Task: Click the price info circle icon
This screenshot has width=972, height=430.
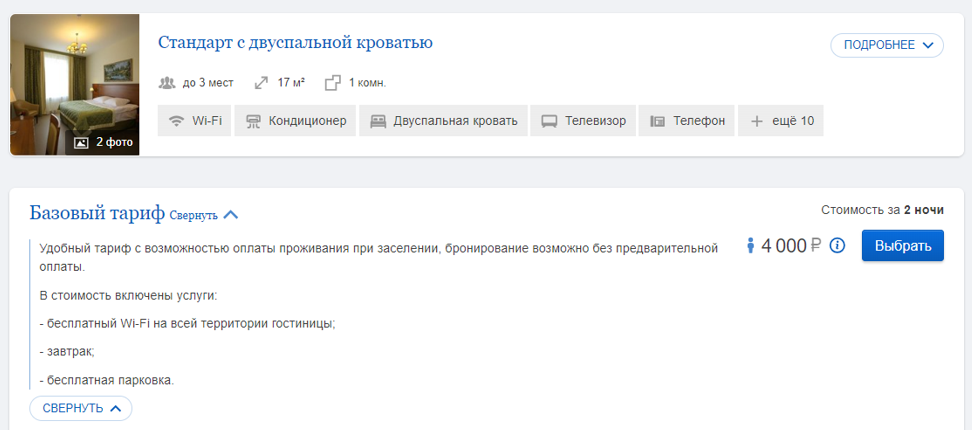Action: pyautogui.click(x=837, y=245)
